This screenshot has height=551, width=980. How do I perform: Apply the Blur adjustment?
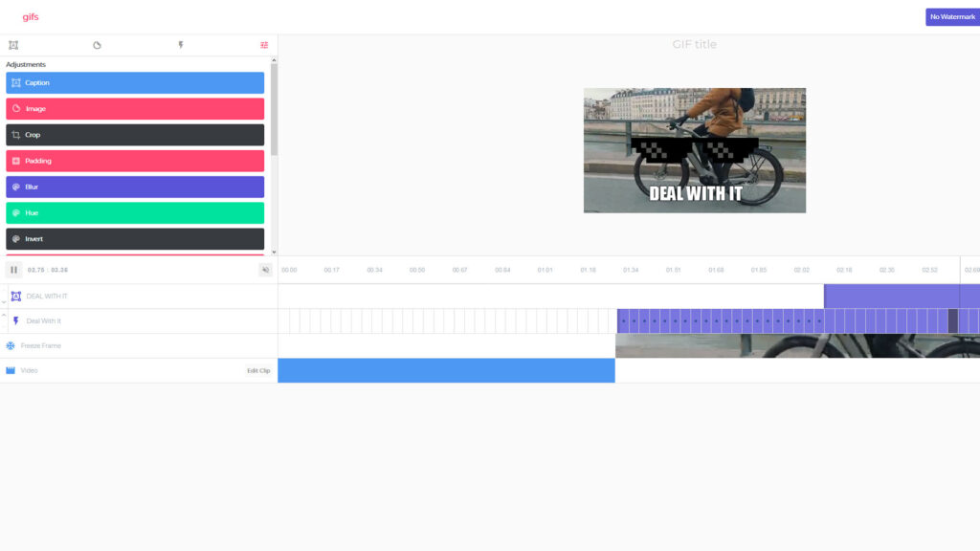click(x=135, y=187)
